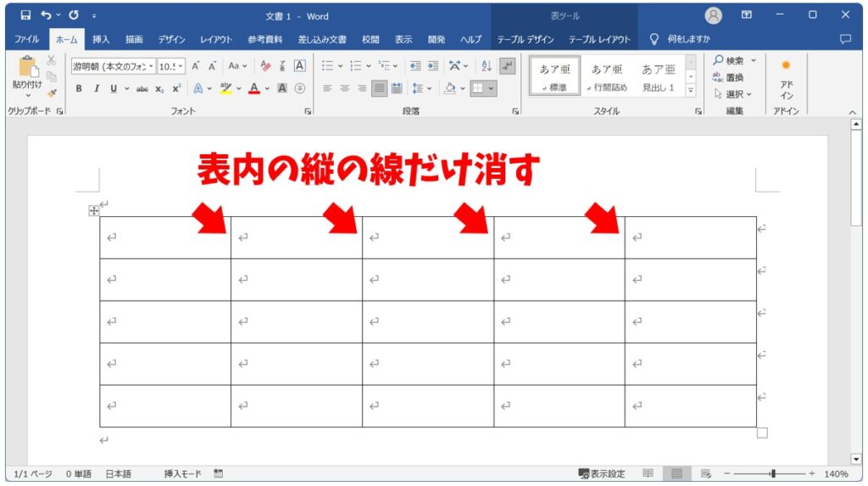Open the font name combo box dropdown
Viewport: 868px width, 486px height.
(x=151, y=66)
